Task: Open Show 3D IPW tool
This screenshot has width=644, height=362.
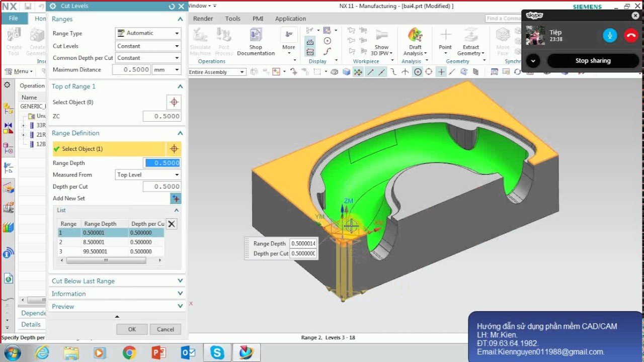Action: pyautogui.click(x=381, y=42)
